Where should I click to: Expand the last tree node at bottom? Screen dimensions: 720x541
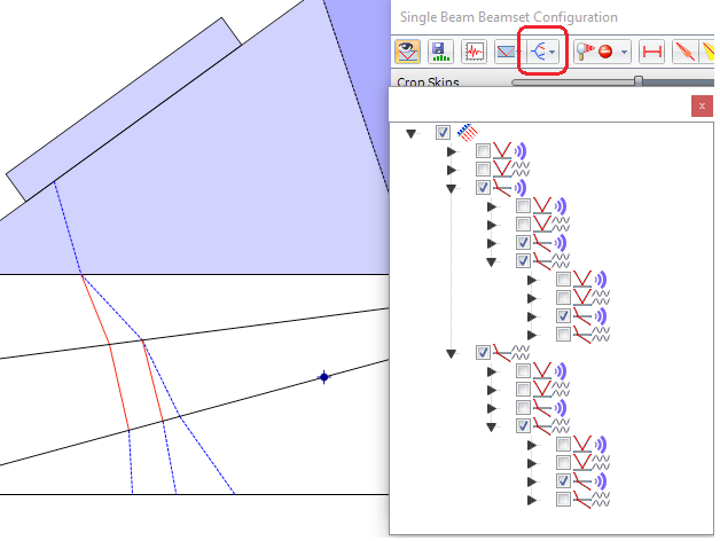pyautogui.click(x=532, y=499)
